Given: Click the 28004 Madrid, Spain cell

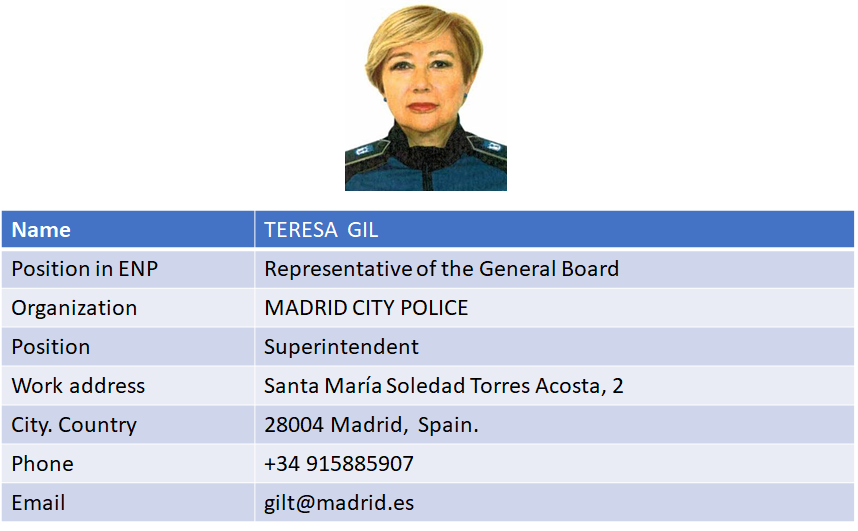Looking at the screenshot, I should [x=554, y=425].
